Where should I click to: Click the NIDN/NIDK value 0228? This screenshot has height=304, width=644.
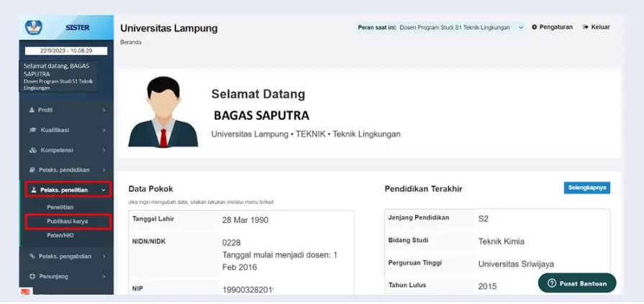pyautogui.click(x=231, y=243)
